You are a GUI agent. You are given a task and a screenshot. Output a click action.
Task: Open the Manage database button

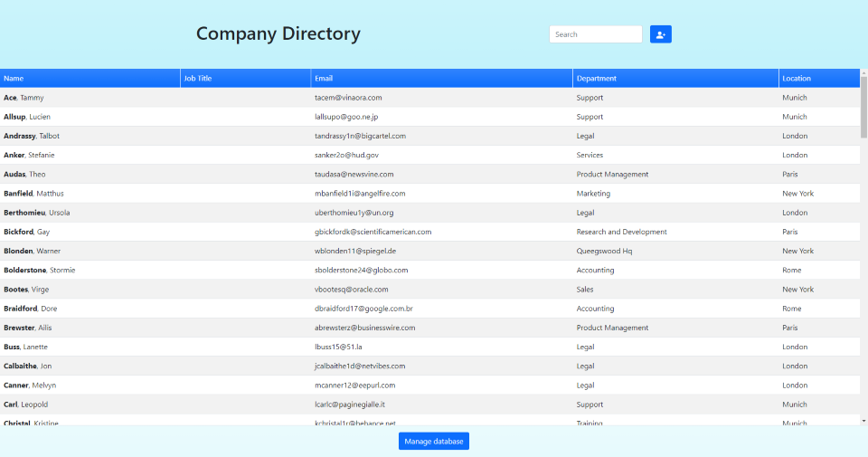434,441
